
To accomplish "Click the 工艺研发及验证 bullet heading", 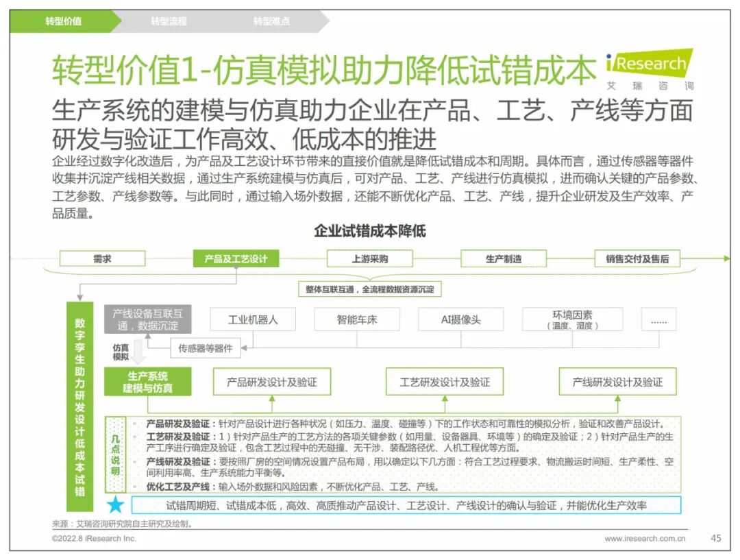I will click(181, 437).
